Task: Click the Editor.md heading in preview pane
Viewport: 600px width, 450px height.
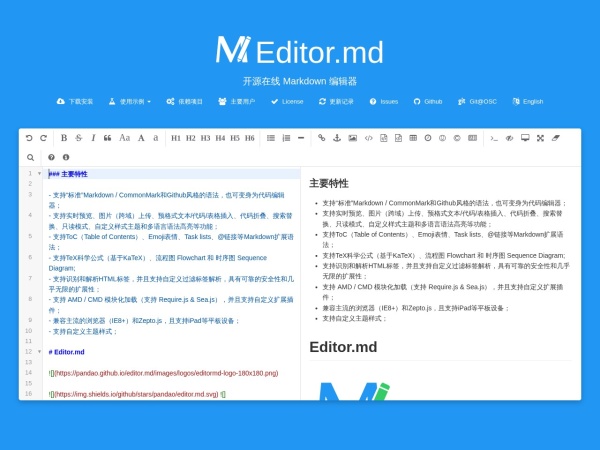Action: pyautogui.click(x=343, y=347)
